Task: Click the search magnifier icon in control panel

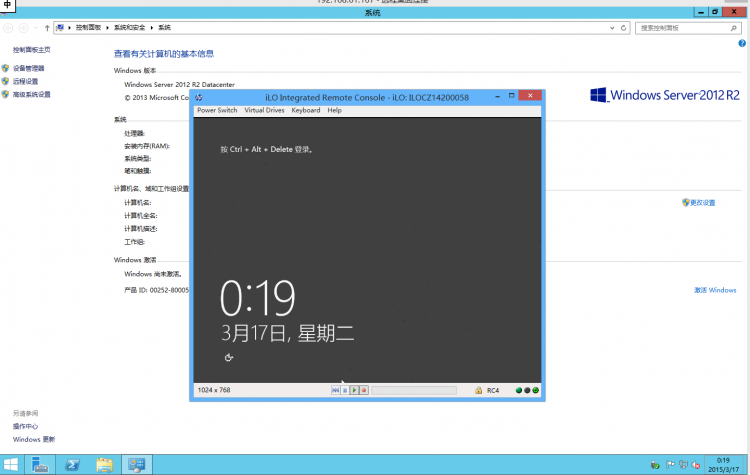Action: point(734,28)
